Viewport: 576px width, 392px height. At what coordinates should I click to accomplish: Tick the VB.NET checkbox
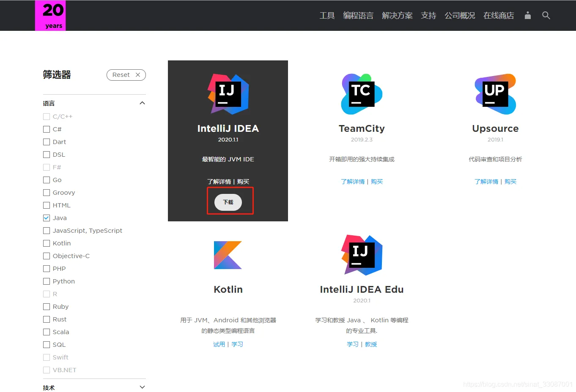coord(47,370)
